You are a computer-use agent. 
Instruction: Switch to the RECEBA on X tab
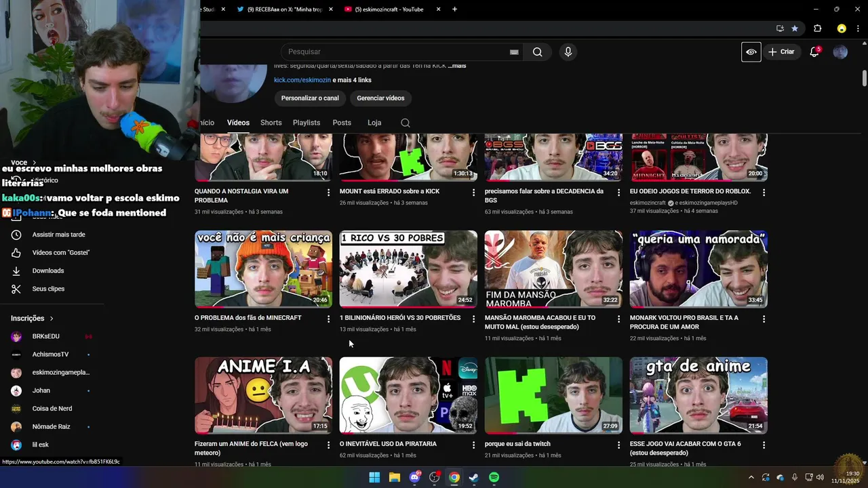(283, 9)
